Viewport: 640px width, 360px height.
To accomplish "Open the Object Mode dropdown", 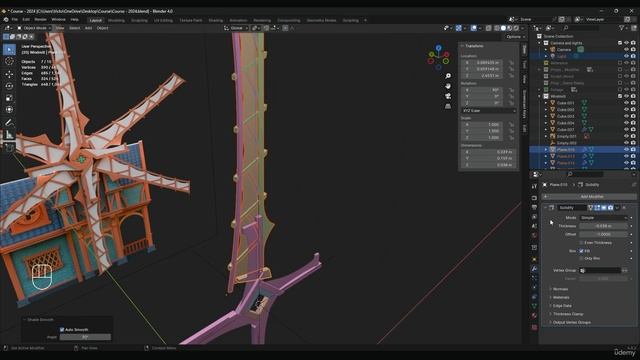I will (34, 28).
